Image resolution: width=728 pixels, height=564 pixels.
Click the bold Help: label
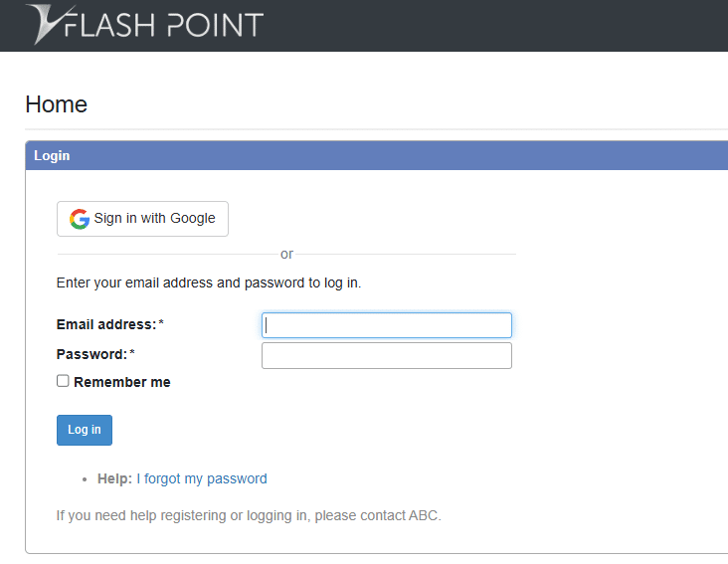pyautogui.click(x=114, y=478)
